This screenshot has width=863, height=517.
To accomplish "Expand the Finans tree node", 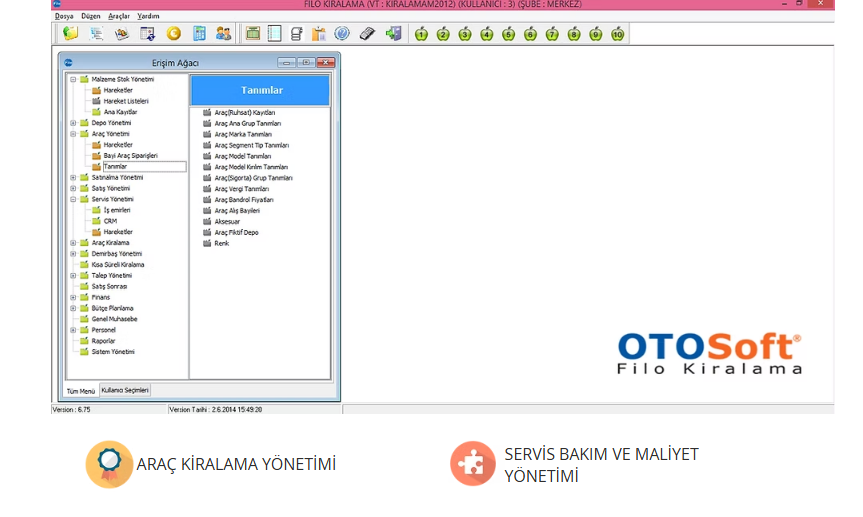I will (73, 297).
